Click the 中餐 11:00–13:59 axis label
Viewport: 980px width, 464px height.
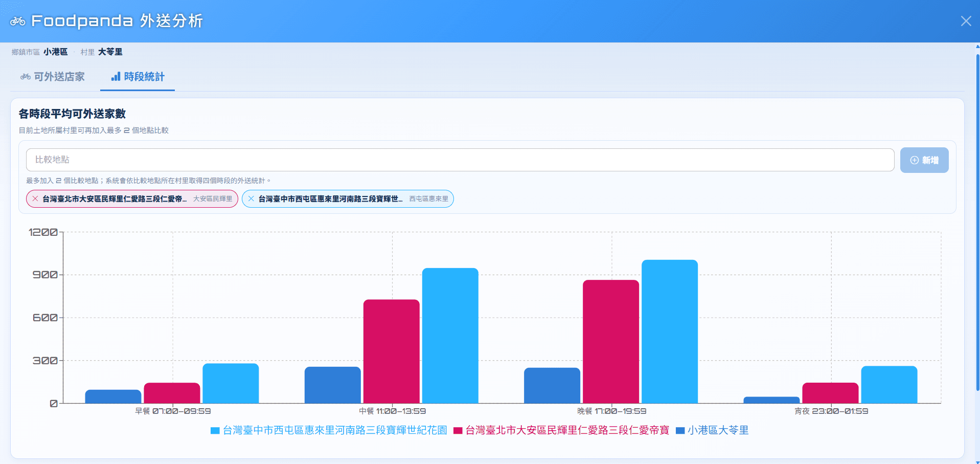coord(392,411)
